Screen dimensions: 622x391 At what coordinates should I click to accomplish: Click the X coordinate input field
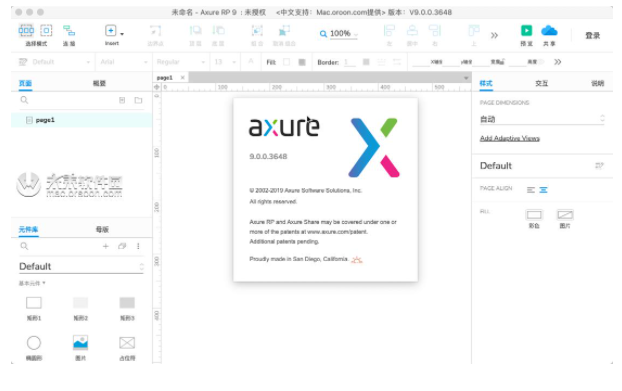(421, 62)
